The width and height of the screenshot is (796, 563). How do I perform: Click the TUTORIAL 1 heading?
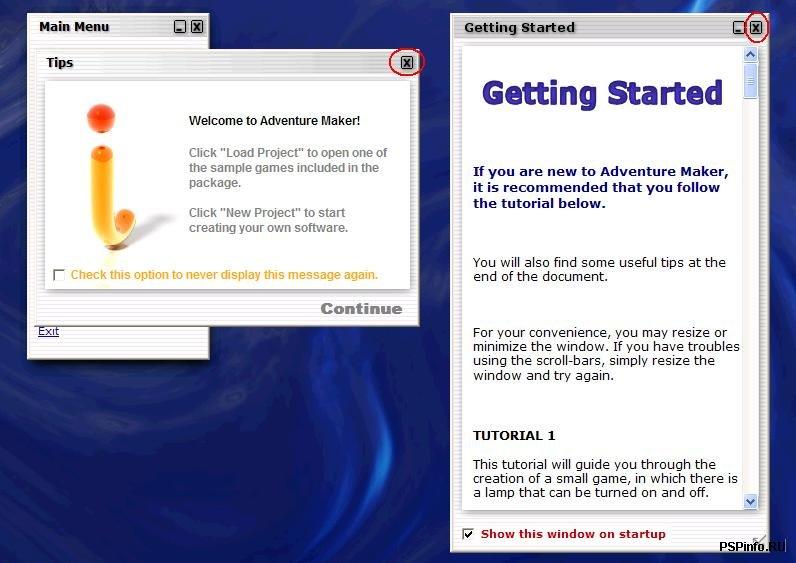point(514,436)
